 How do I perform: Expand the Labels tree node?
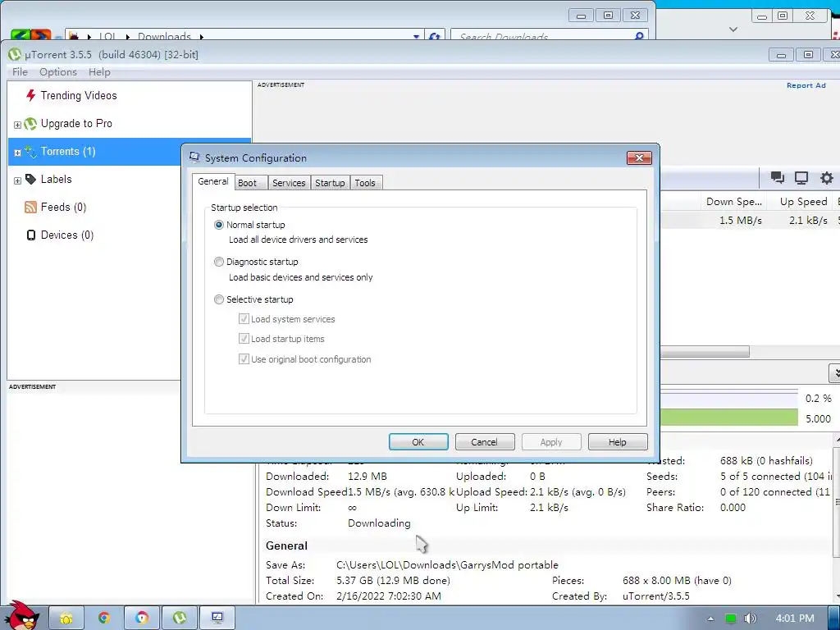pyautogui.click(x=17, y=180)
